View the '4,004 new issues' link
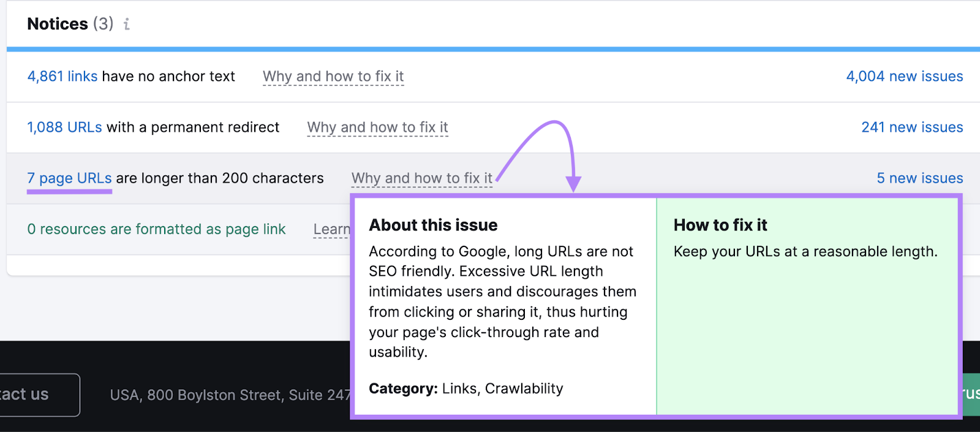 point(905,77)
